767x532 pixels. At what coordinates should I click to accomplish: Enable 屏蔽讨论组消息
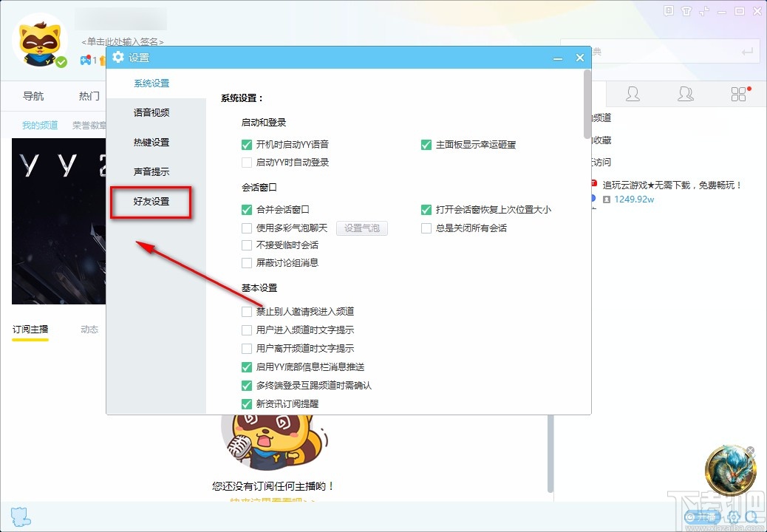[247, 263]
